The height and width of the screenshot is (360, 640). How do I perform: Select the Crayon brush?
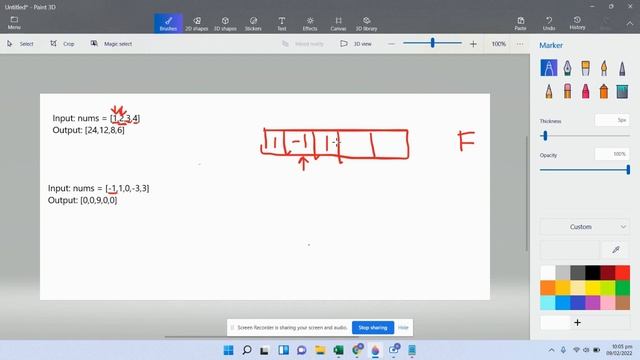585,91
